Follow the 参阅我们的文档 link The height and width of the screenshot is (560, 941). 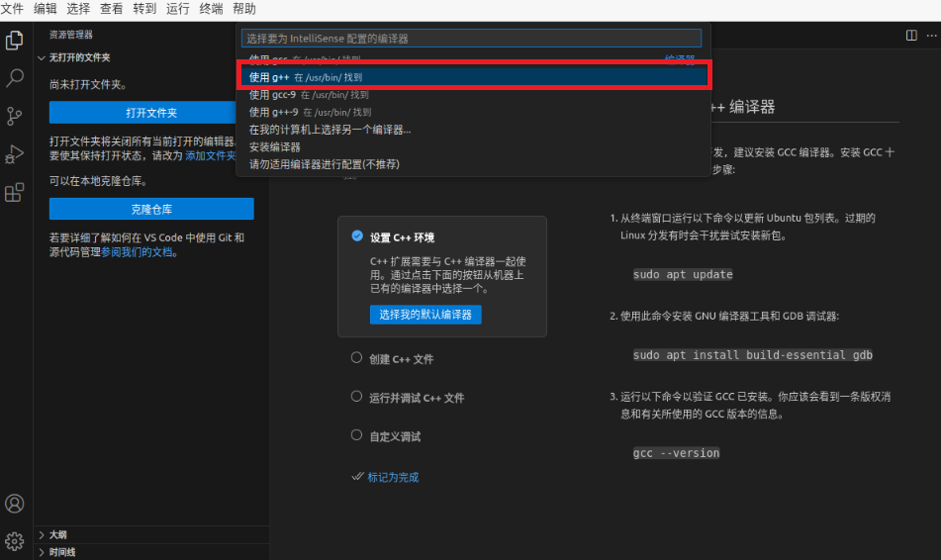pos(137,252)
